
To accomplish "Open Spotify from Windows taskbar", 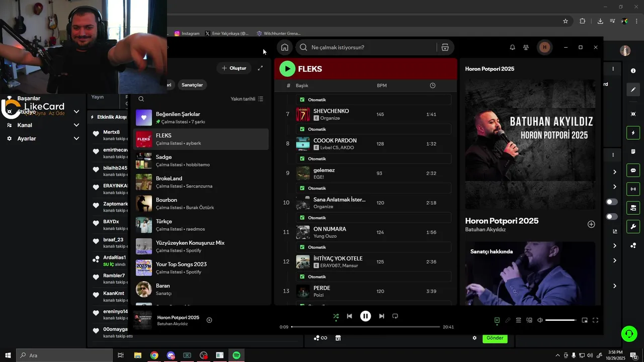I will (x=236, y=355).
